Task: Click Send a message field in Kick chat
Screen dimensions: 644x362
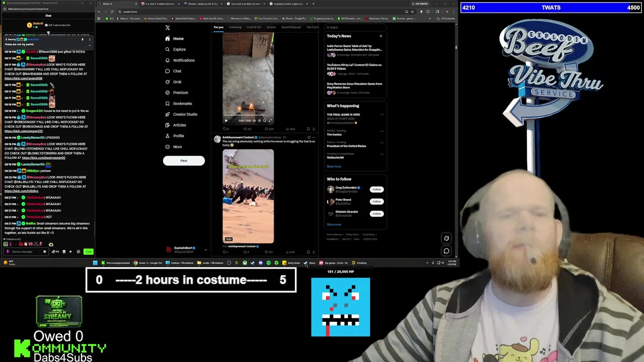Action: pos(25,251)
